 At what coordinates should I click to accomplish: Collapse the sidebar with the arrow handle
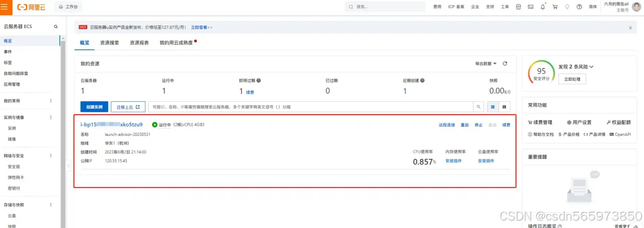click(x=69, y=165)
